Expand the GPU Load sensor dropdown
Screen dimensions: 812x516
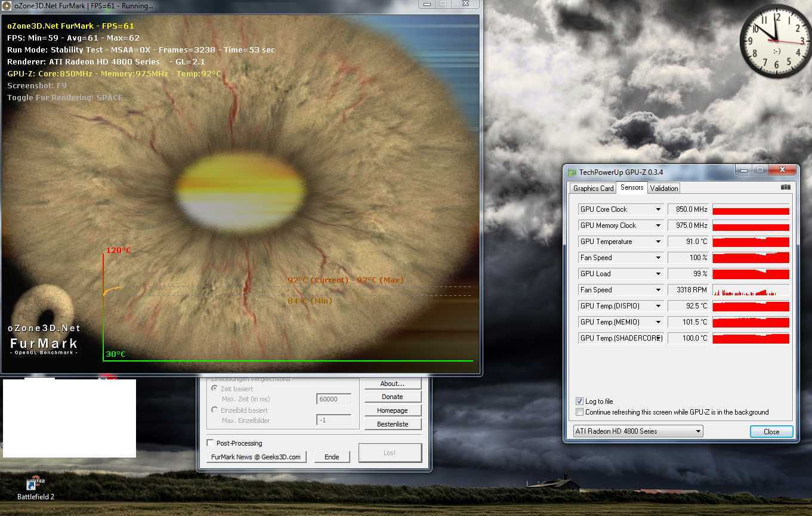659,274
